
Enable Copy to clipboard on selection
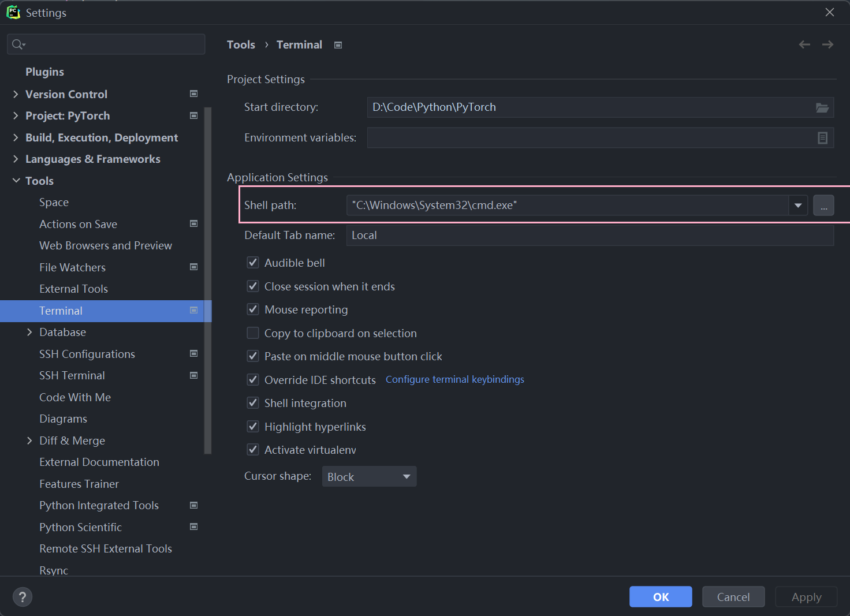[253, 333]
